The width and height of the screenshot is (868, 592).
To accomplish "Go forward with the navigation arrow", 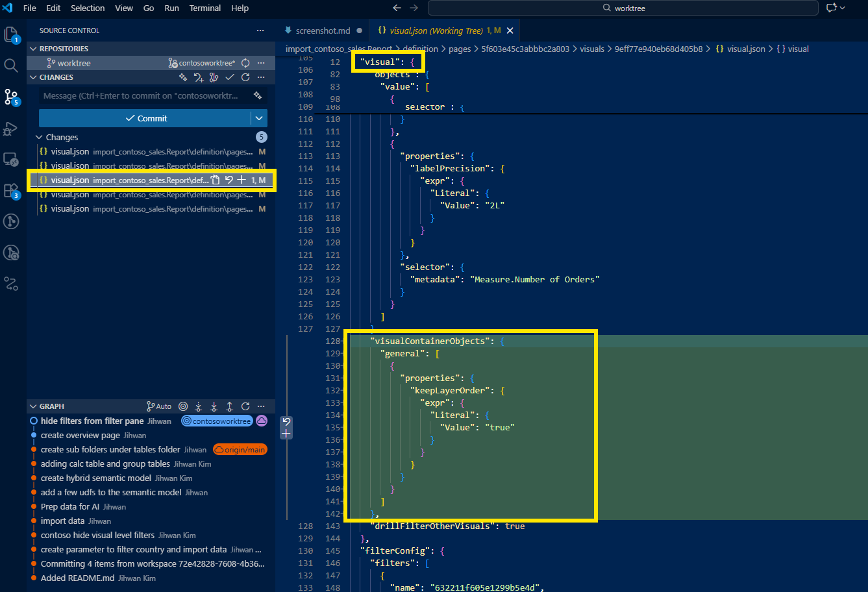I will (x=414, y=8).
